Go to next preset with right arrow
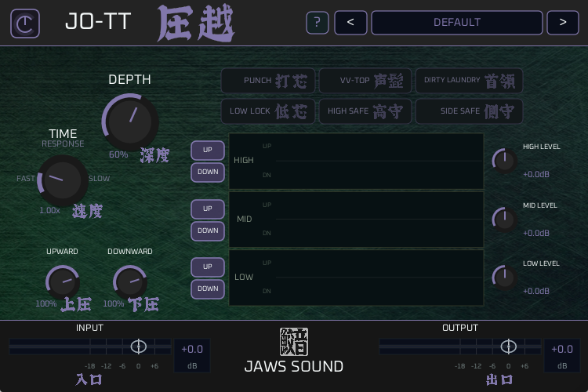Viewport: 588px width, 392px height. click(562, 23)
